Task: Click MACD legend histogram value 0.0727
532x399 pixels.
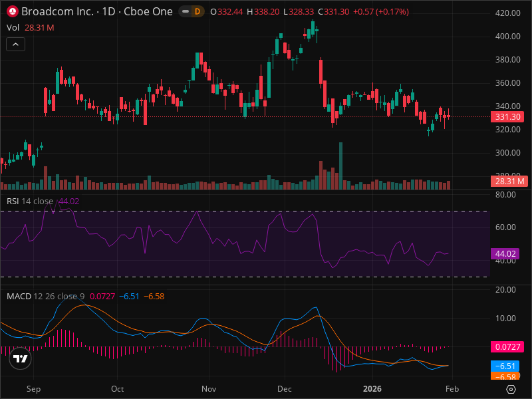Action: (102, 296)
